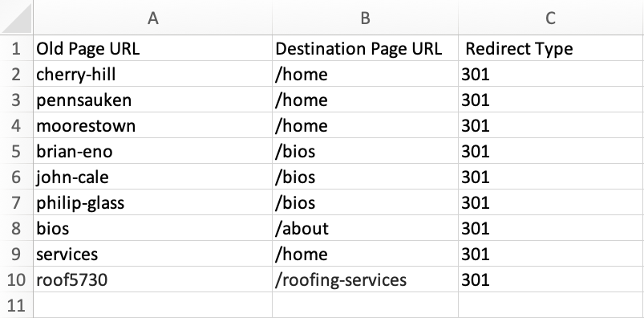The height and width of the screenshot is (318, 644).
Task: Select the /about destination cell
Action: coord(365,228)
